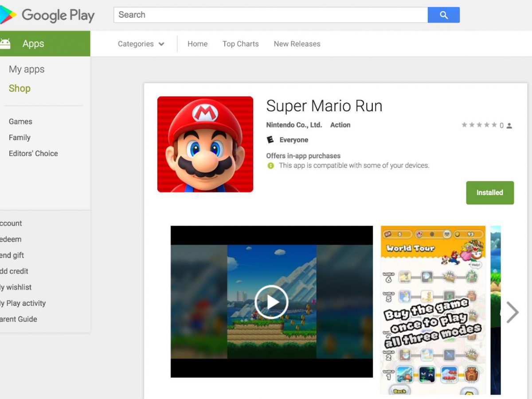
Task: Go to the Home tab
Action: point(197,44)
